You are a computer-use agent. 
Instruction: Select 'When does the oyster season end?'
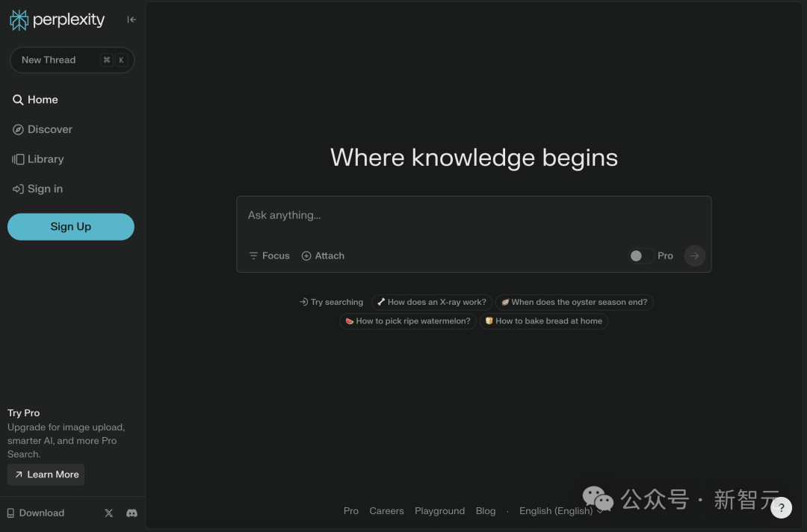tap(575, 302)
